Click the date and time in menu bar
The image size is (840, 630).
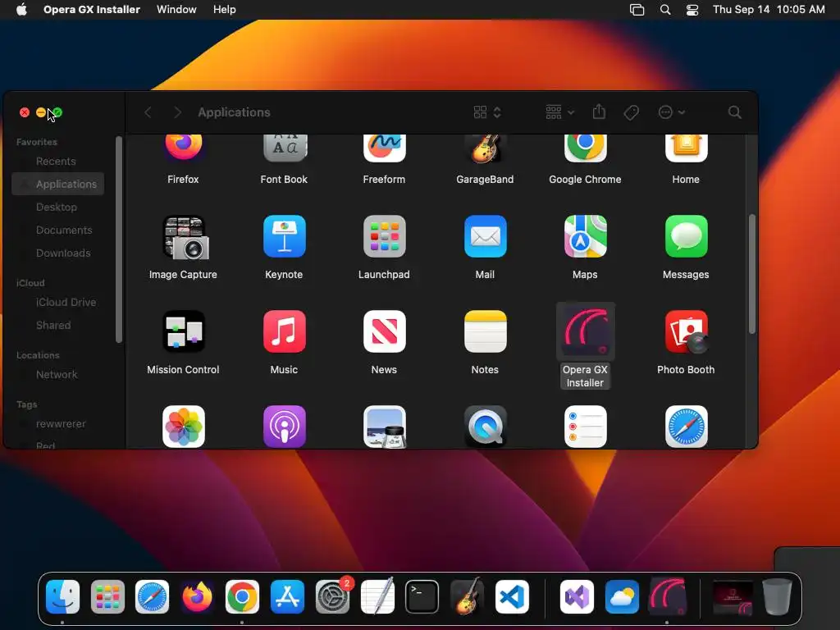(769, 10)
